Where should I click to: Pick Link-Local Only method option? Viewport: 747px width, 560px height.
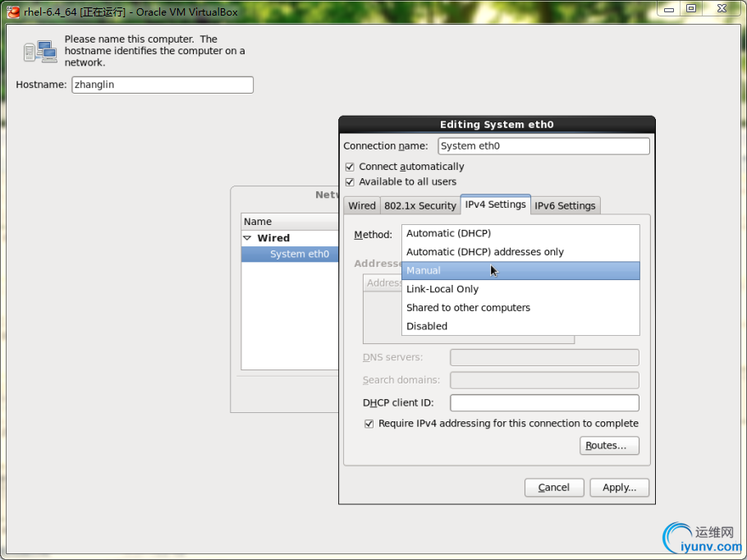point(520,289)
